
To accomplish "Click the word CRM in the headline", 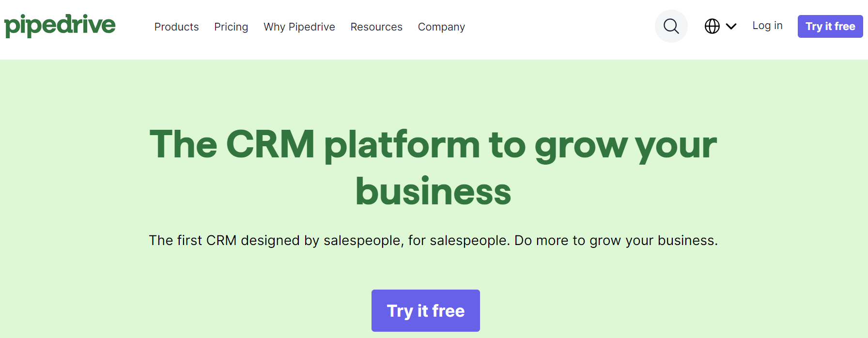I will coord(270,144).
